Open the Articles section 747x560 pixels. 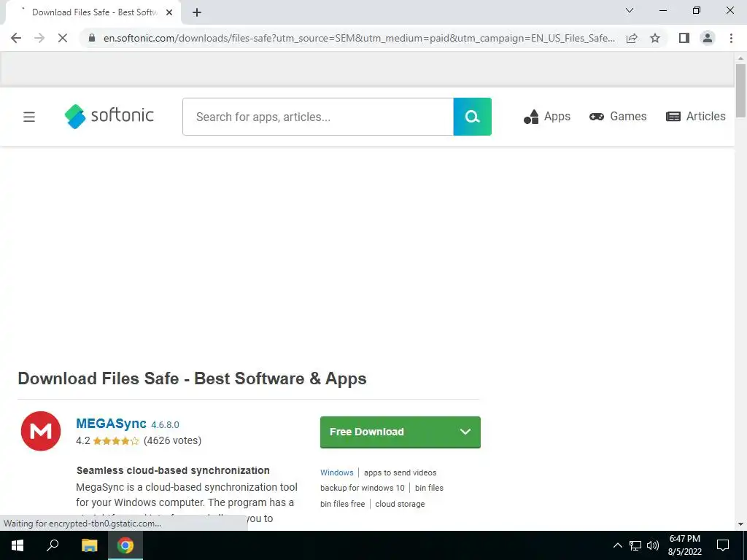pyautogui.click(x=695, y=117)
